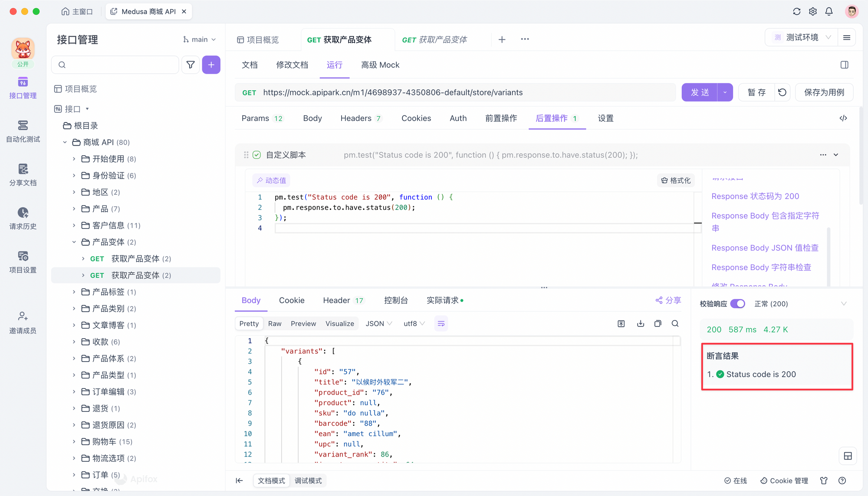Click the copy response body icon
This screenshot has height=496, width=868.
658,323
